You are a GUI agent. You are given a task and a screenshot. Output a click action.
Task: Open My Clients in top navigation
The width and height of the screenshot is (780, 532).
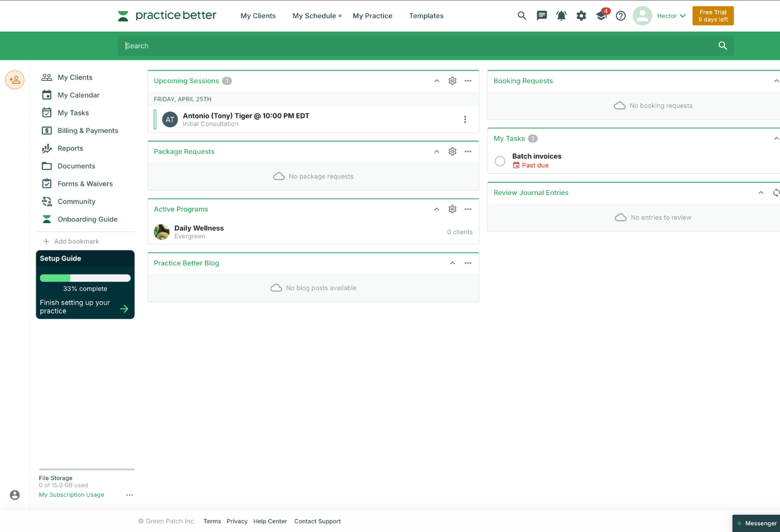(x=258, y=16)
